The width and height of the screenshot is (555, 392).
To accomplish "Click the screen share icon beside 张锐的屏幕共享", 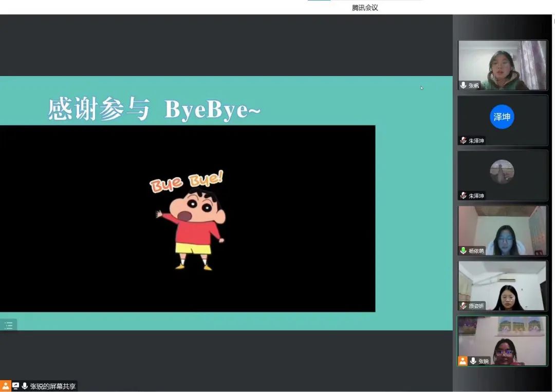I will [15, 386].
